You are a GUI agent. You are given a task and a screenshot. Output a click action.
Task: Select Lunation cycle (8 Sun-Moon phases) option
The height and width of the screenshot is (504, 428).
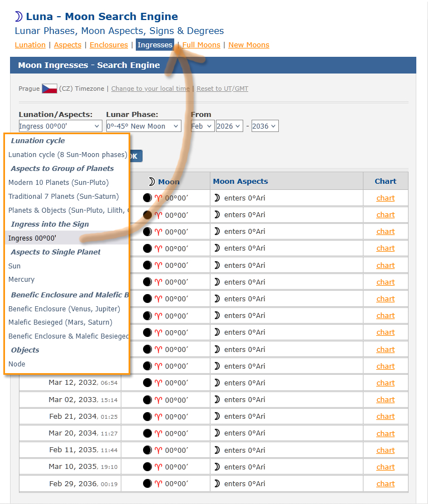point(67,155)
